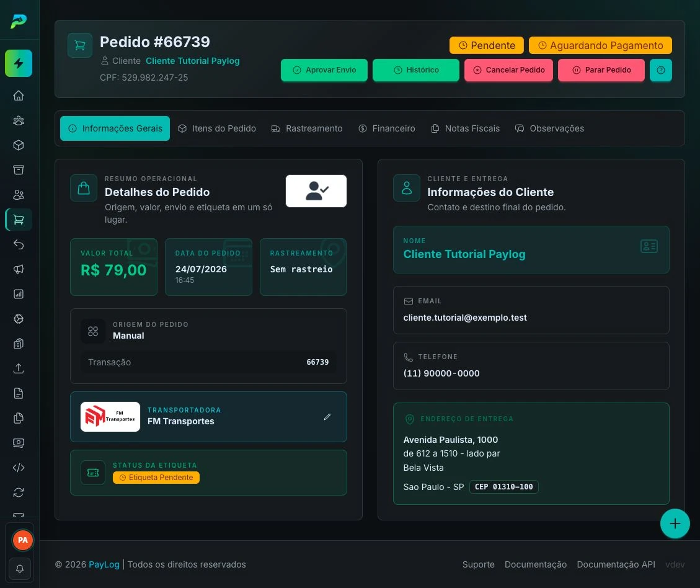Click the Cancelar Pedido button

tap(508, 70)
